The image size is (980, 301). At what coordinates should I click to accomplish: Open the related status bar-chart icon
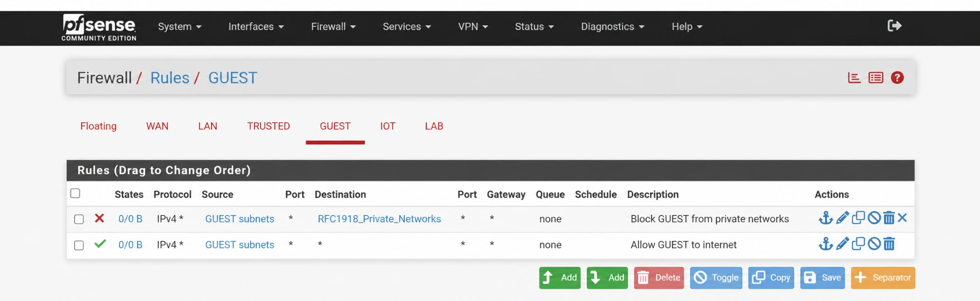point(854,77)
